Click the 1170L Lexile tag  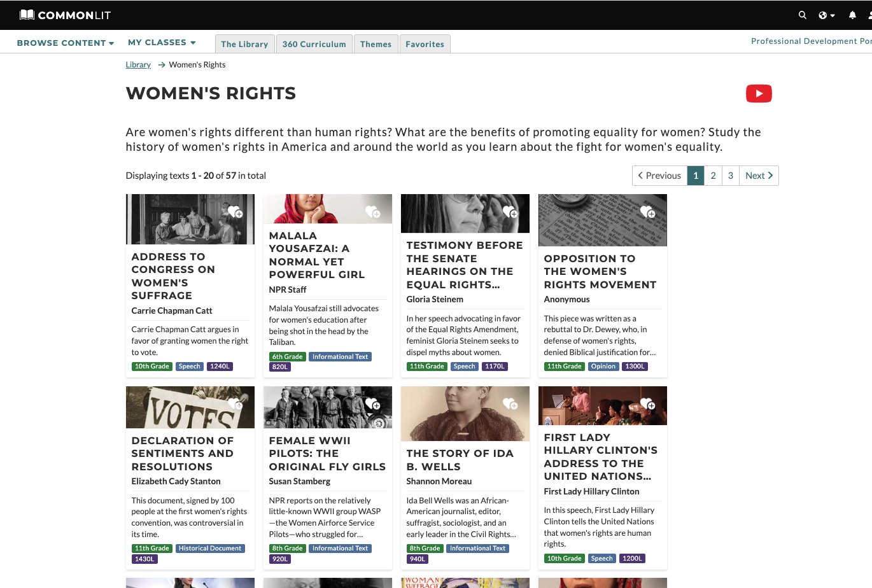495,367
